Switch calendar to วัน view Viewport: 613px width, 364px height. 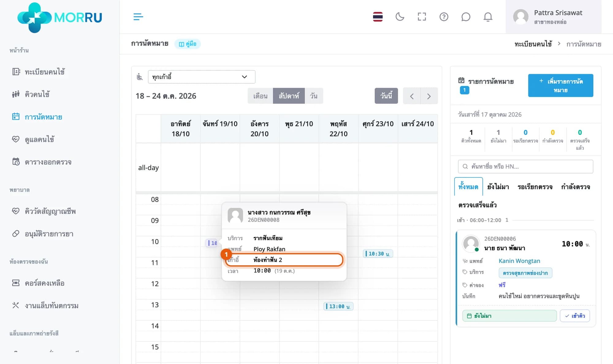click(314, 96)
